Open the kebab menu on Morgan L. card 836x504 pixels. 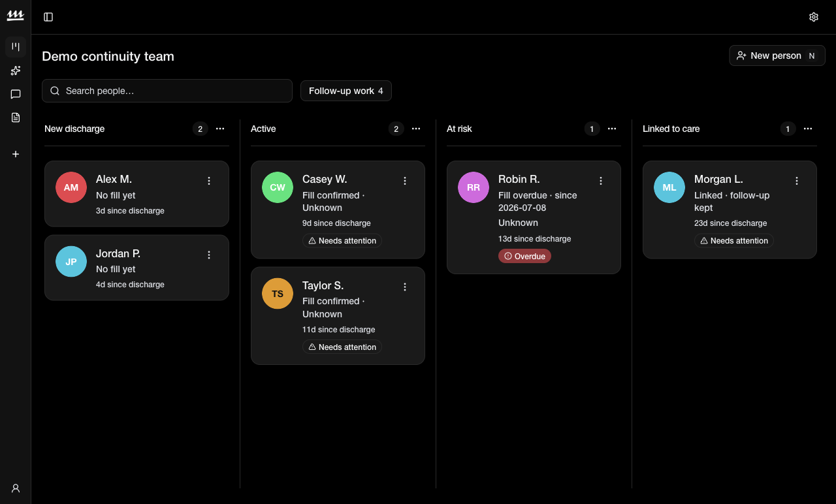click(797, 181)
